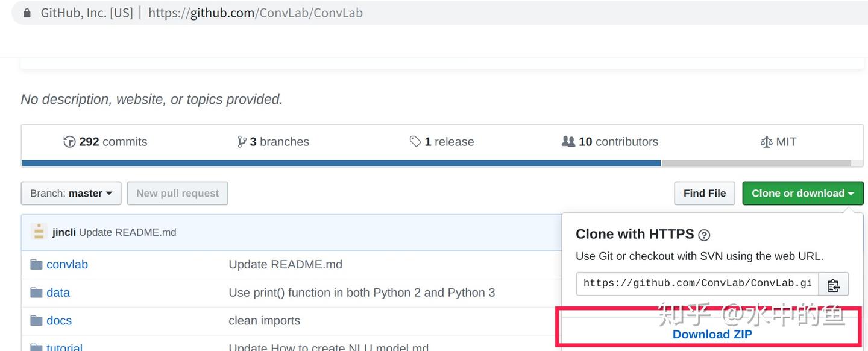Click the folder icon beside convlab
This screenshot has height=351, width=868.
(37, 264)
